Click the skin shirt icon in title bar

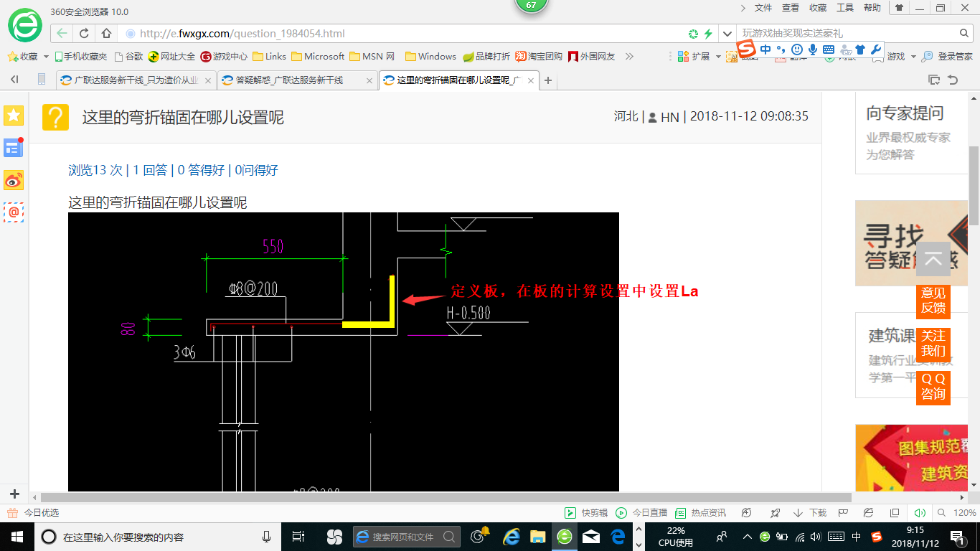point(899,8)
